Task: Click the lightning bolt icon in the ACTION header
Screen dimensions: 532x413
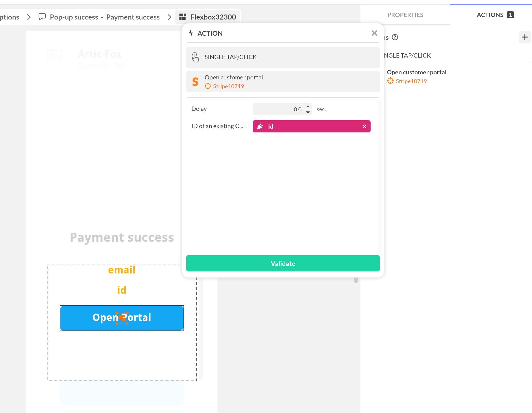Action: pyautogui.click(x=191, y=33)
